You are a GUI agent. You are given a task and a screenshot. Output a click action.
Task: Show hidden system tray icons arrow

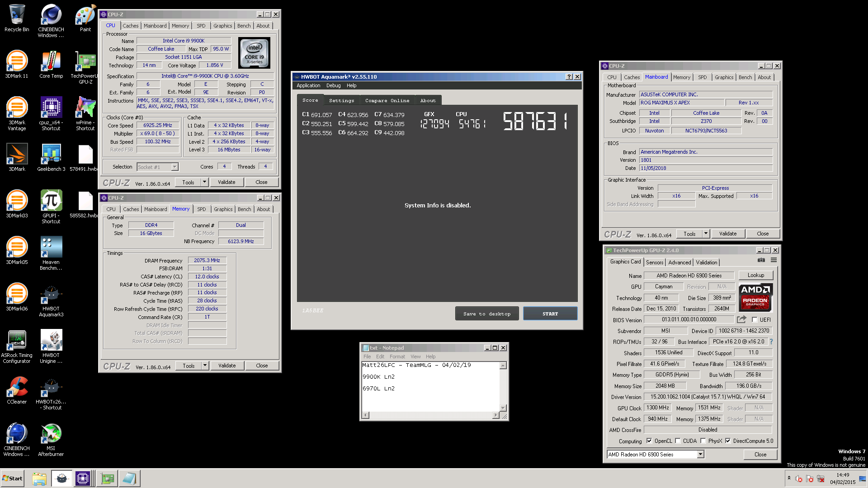click(x=789, y=478)
